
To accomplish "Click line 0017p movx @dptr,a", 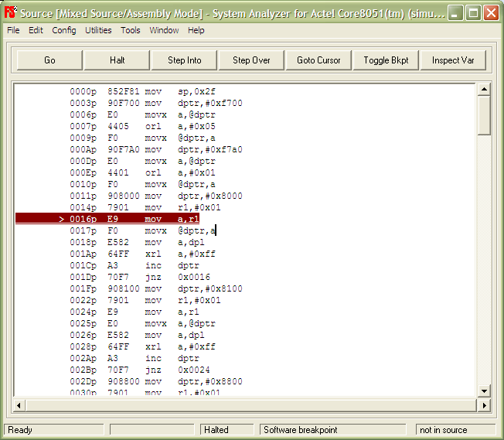I will 142,230.
